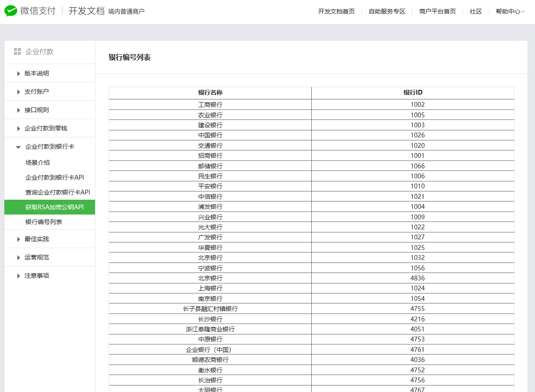Click the 开发文档 header title
The image size is (535, 392).
pyautogui.click(x=86, y=11)
